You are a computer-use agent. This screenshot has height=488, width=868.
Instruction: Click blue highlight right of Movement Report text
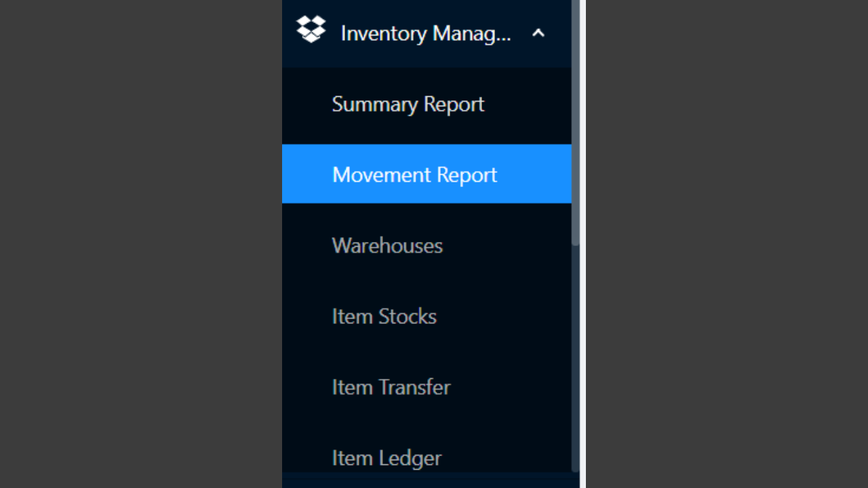534,174
